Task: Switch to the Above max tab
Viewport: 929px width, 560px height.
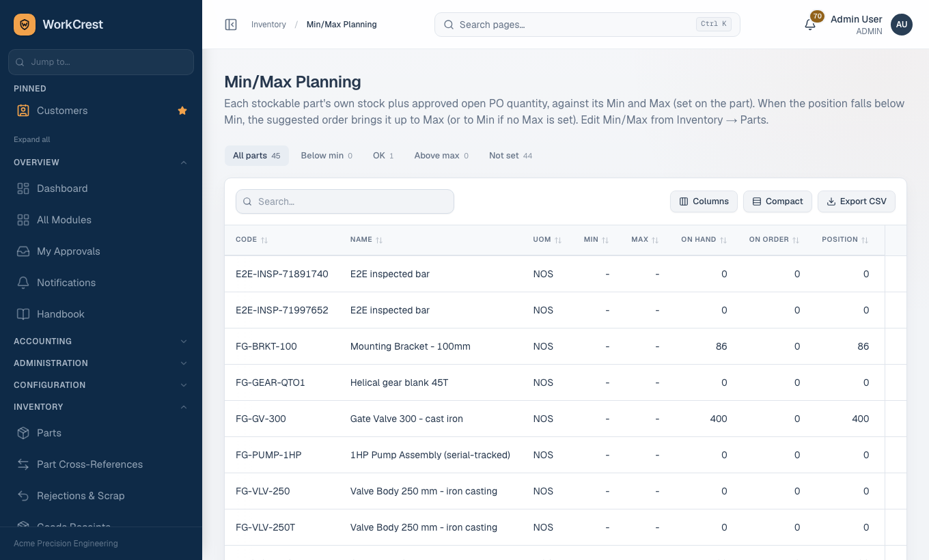Action: pos(441,156)
